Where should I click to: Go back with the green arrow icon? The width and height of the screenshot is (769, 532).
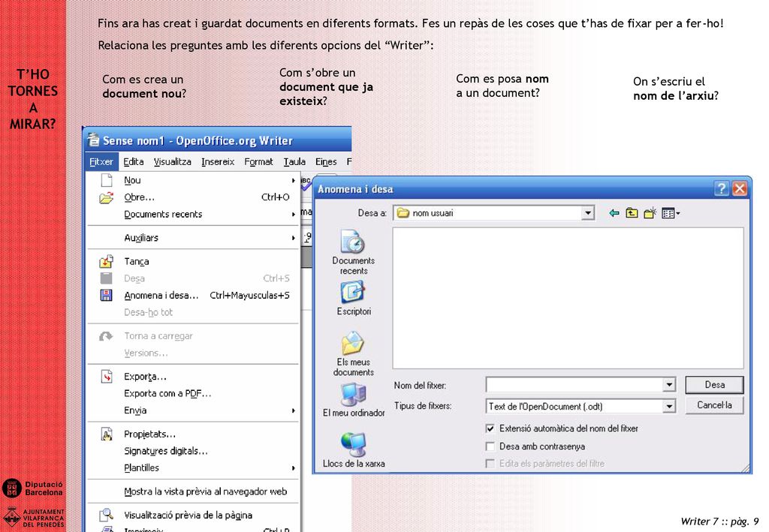tap(614, 213)
